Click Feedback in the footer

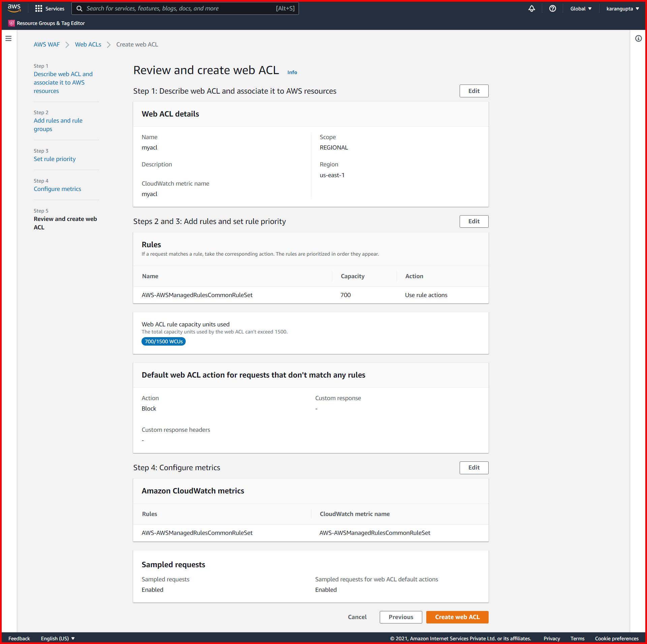pos(19,638)
